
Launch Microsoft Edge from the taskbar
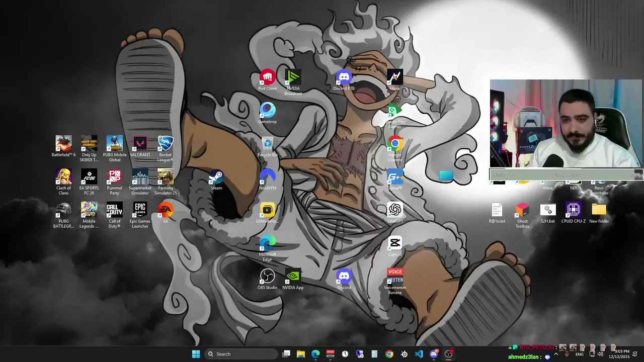point(315,354)
